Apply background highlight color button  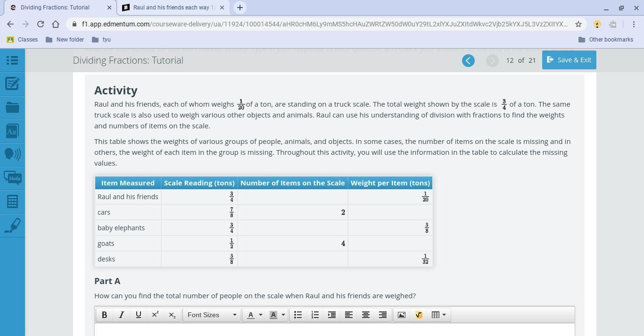273,315
